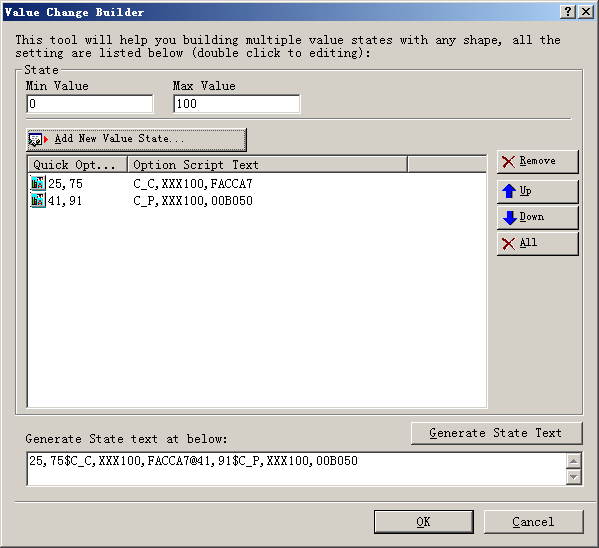Click the Quick Opt... column header
Image resolution: width=599 pixels, height=548 pixels.
[x=77, y=165]
